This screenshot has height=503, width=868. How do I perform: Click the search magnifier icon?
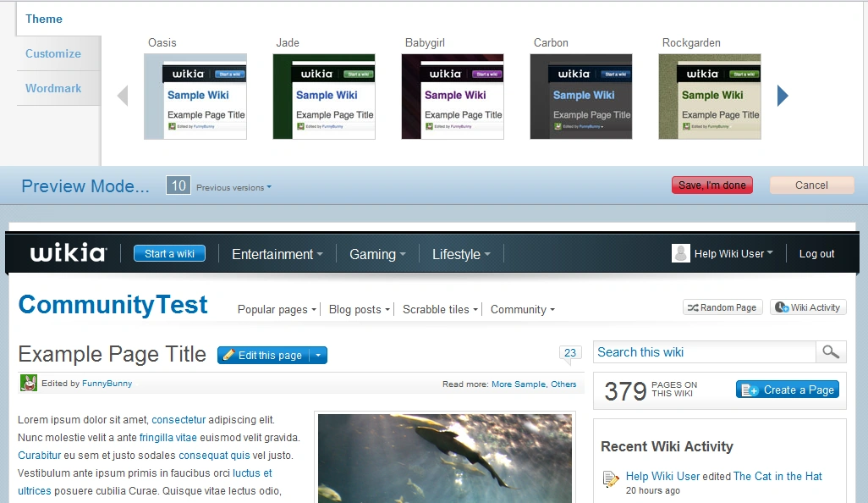tap(829, 352)
